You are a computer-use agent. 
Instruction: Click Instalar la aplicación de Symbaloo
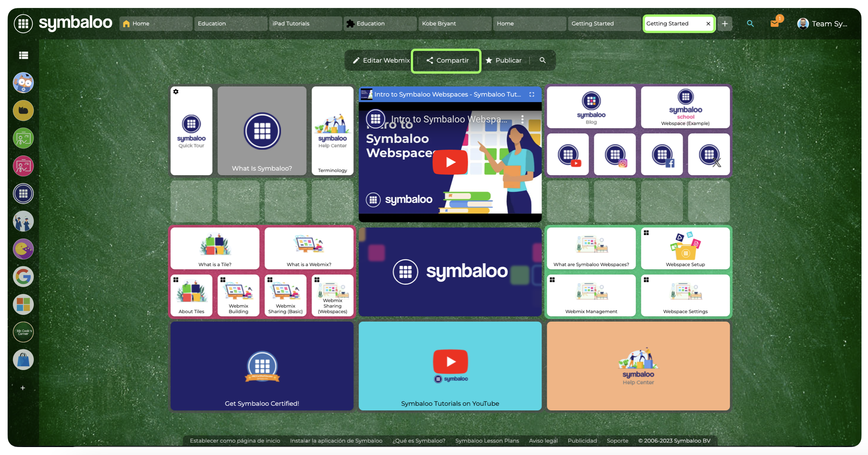pyautogui.click(x=336, y=441)
